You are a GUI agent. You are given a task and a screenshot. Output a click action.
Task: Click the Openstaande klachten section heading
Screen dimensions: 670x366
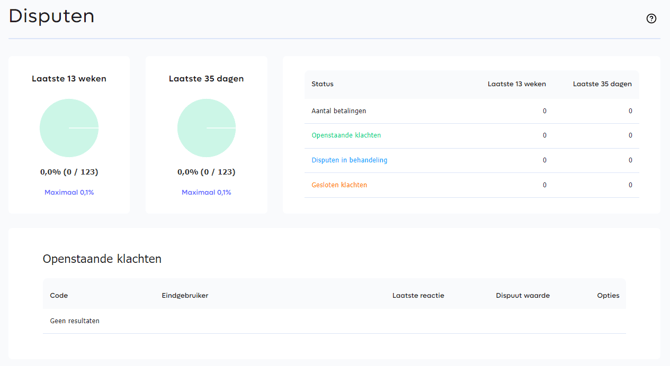point(102,259)
